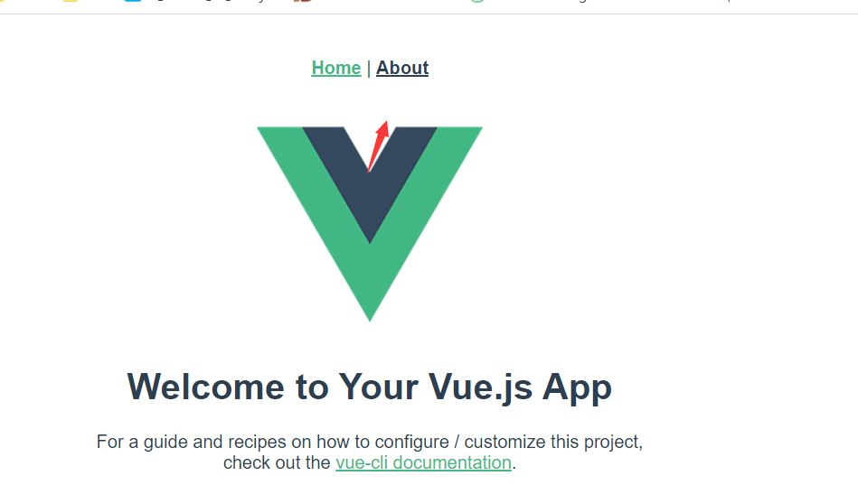Go to the About page link

click(x=402, y=68)
